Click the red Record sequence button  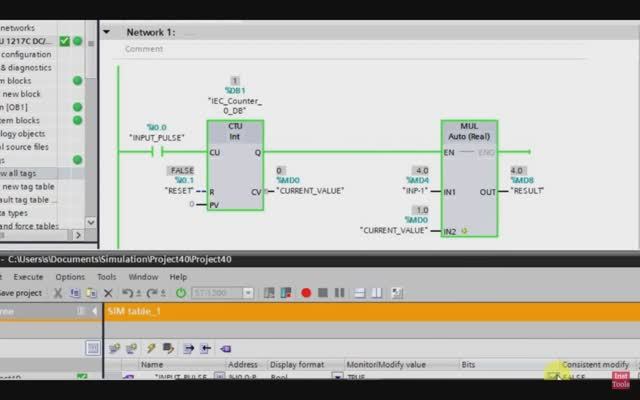(x=306, y=293)
